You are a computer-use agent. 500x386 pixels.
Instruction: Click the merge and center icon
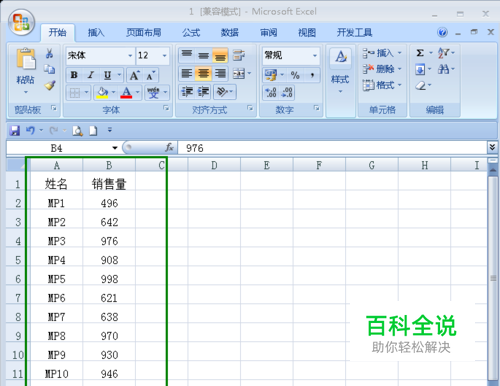click(239, 73)
